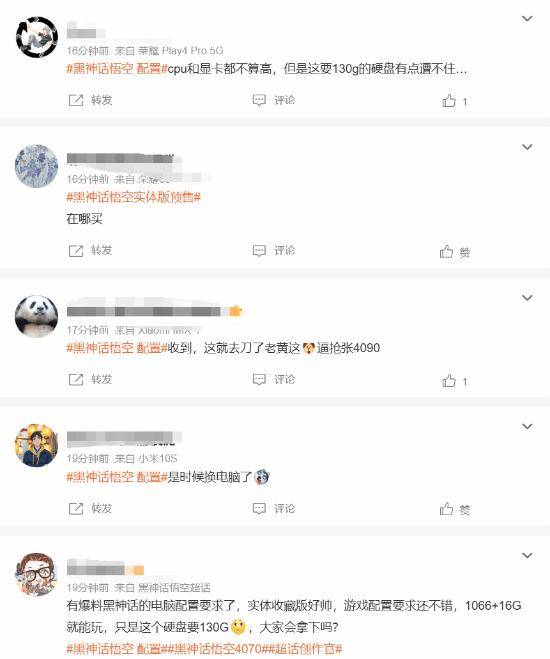Viewport: 550px width, 659px height.
Task: Repost the 是时候换电脑了 post
Action: (90, 509)
